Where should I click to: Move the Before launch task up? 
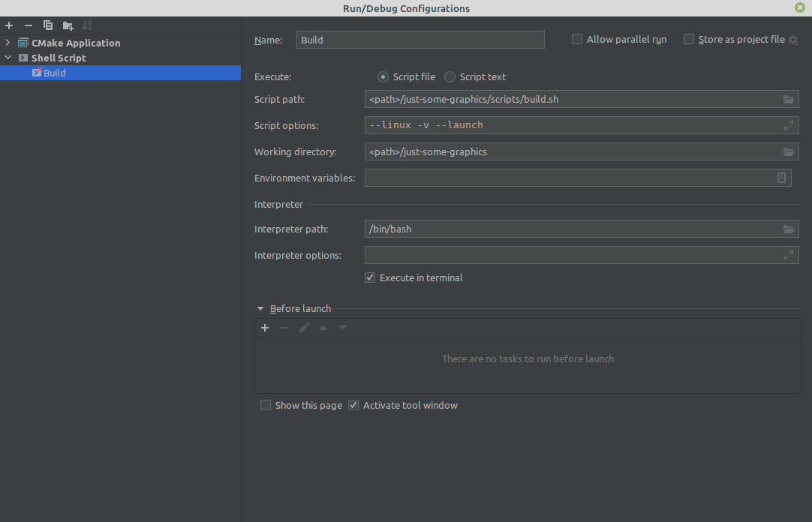point(323,328)
